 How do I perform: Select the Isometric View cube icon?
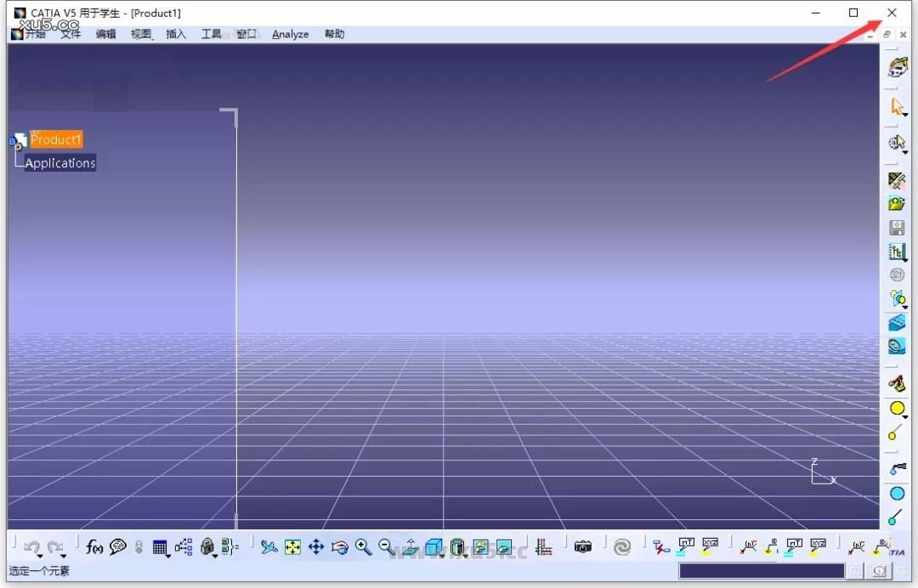tap(433, 547)
